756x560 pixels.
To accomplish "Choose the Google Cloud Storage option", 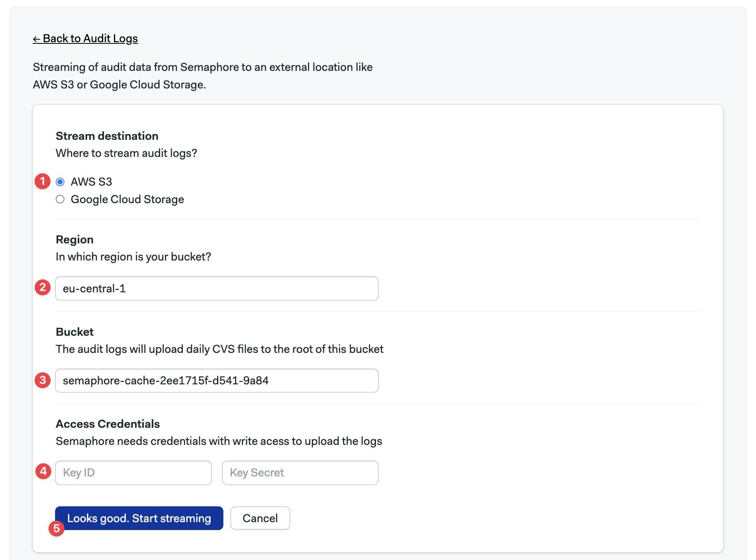I will click(x=60, y=199).
